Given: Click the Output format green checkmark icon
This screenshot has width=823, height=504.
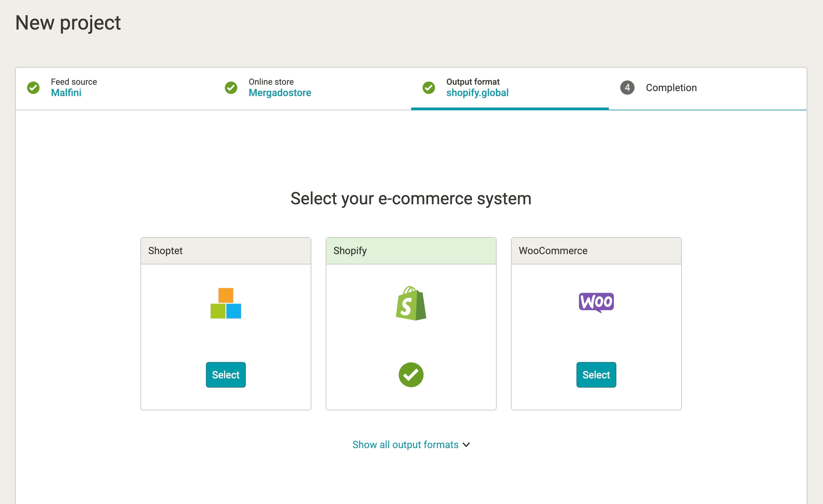Looking at the screenshot, I should (429, 88).
